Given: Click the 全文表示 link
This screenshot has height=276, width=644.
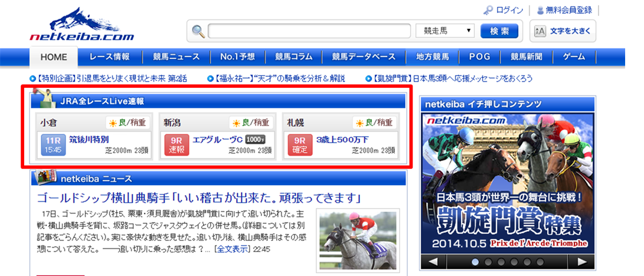Looking at the screenshot, I should pyautogui.click(x=233, y=249).
